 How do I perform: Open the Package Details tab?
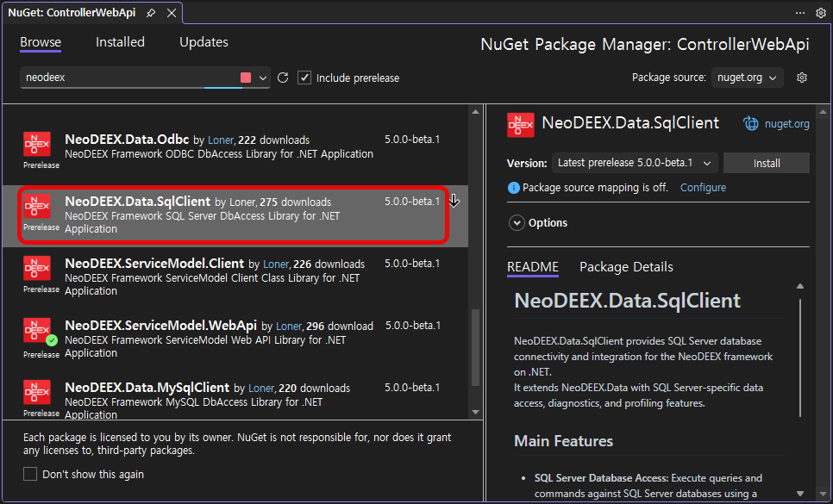tap(626, 267)
